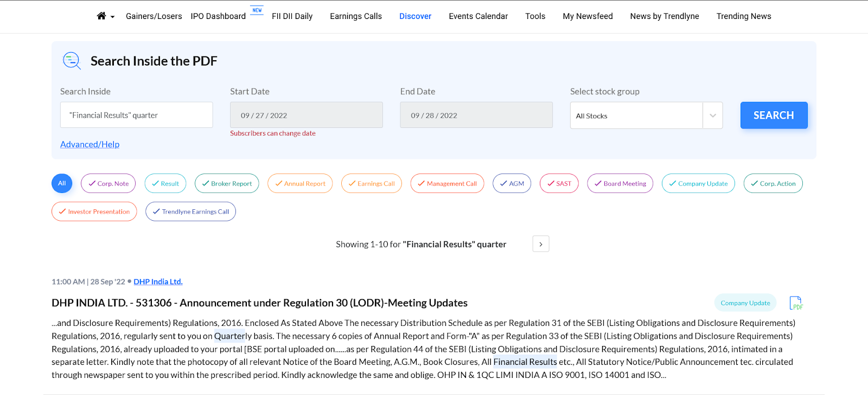Toggle the Management Call filter
This screenshot has height=411, width=868.
pos(447,183)
